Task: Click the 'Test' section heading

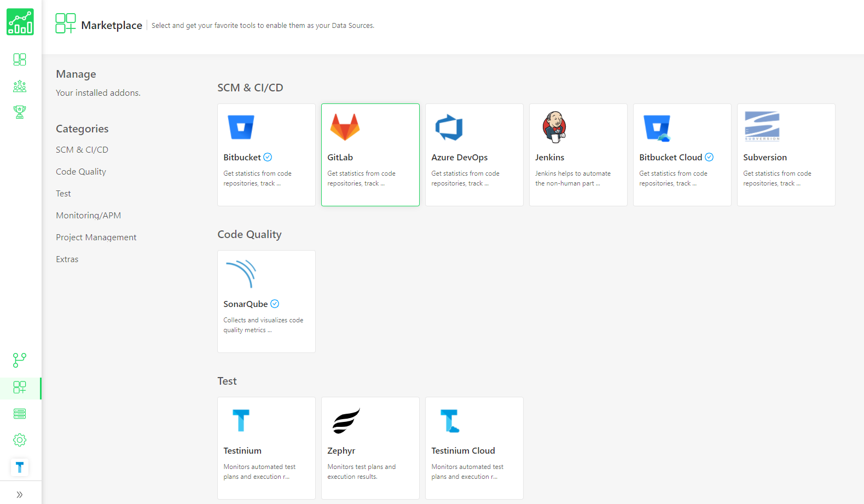Action: tap(227, 381)
